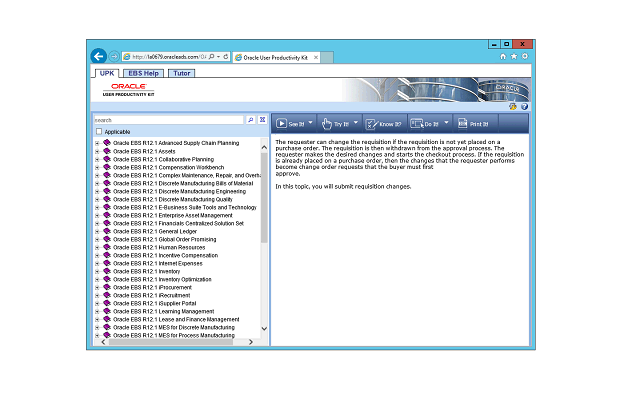Toggle the Applicable checkbox
Screen dimensions: 640x400
pyautogui.click(x=98, y=131)
